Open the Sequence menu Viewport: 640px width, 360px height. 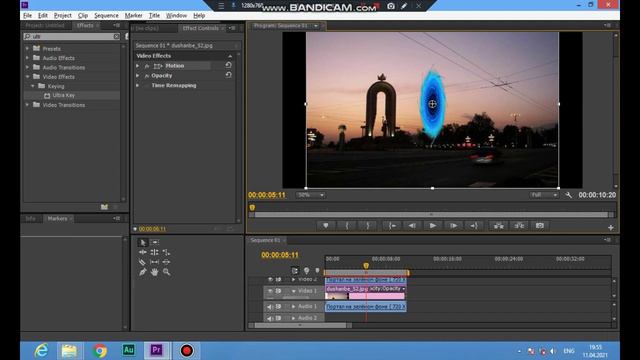(x=106, y=16)
